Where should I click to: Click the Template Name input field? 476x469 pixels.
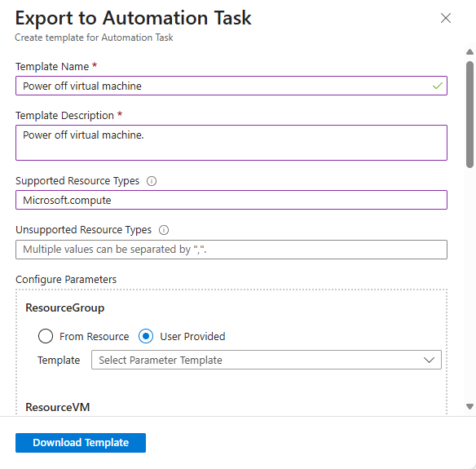231,86
